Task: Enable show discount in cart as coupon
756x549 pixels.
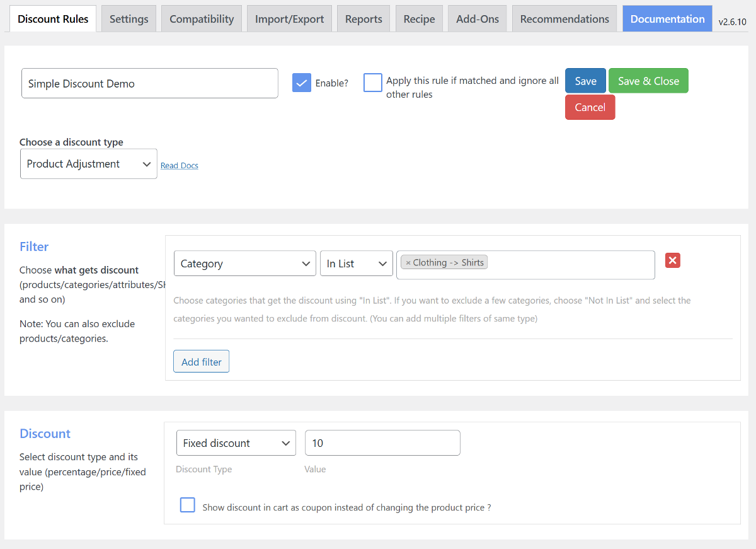Action: point(188,505)
